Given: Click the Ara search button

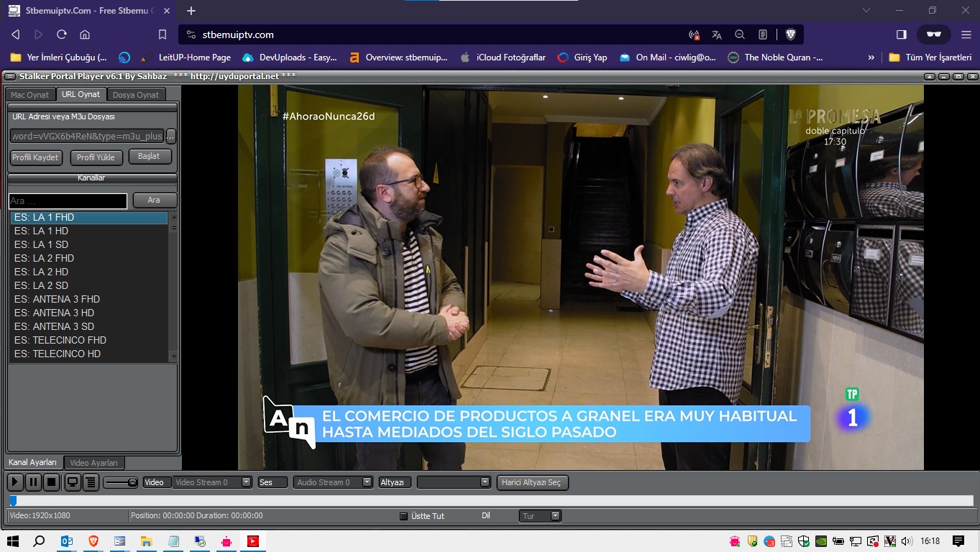Looking at the screenshot, I should point(154,201).
